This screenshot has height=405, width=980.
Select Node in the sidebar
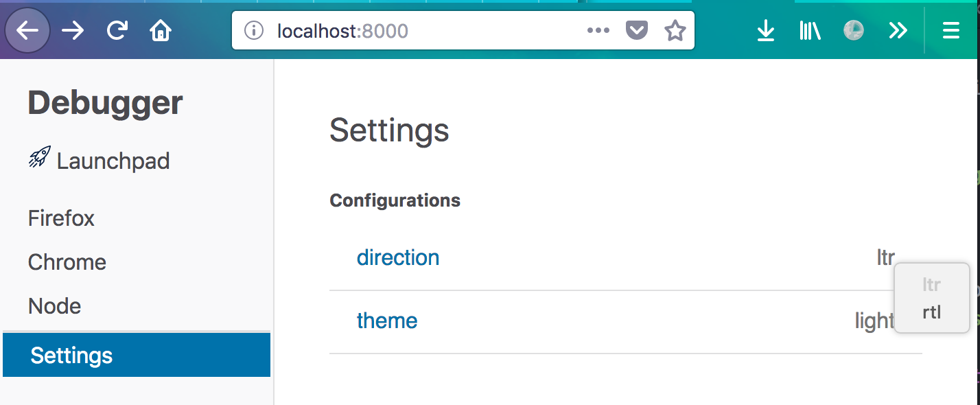[54, 306]
